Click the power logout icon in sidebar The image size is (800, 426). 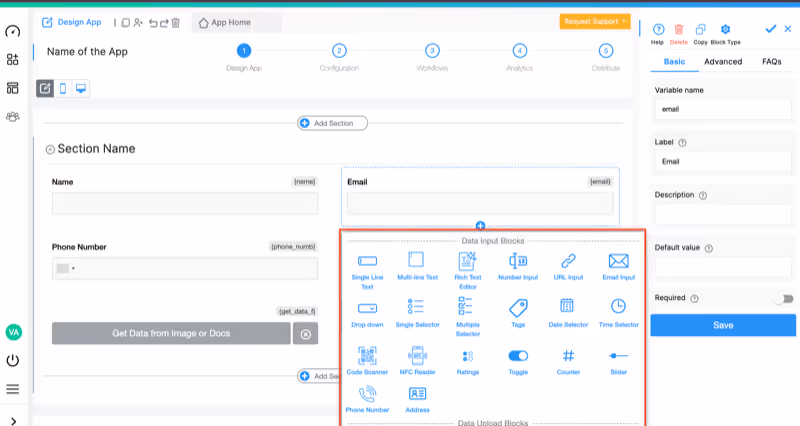pyautogui.click(x=13, y=360)
